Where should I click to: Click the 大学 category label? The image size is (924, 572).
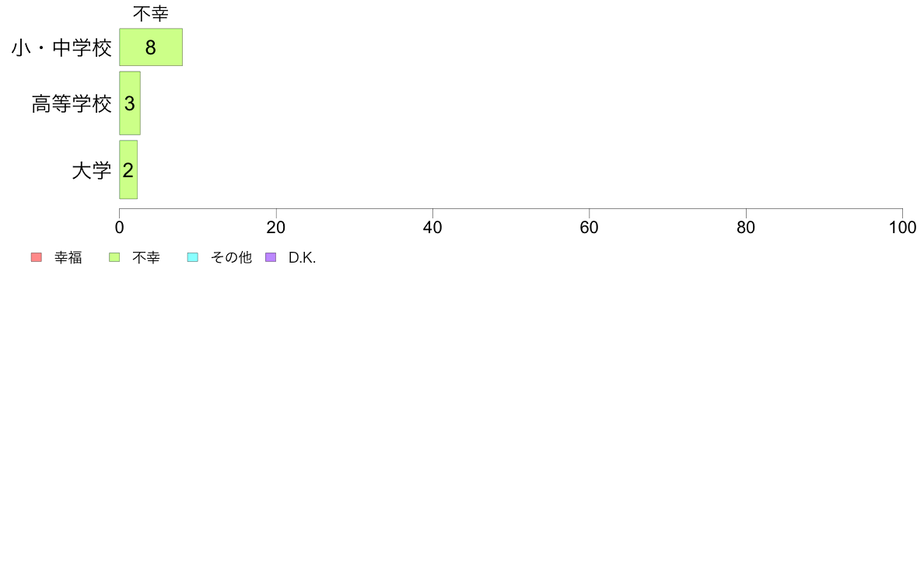[92, 171]
